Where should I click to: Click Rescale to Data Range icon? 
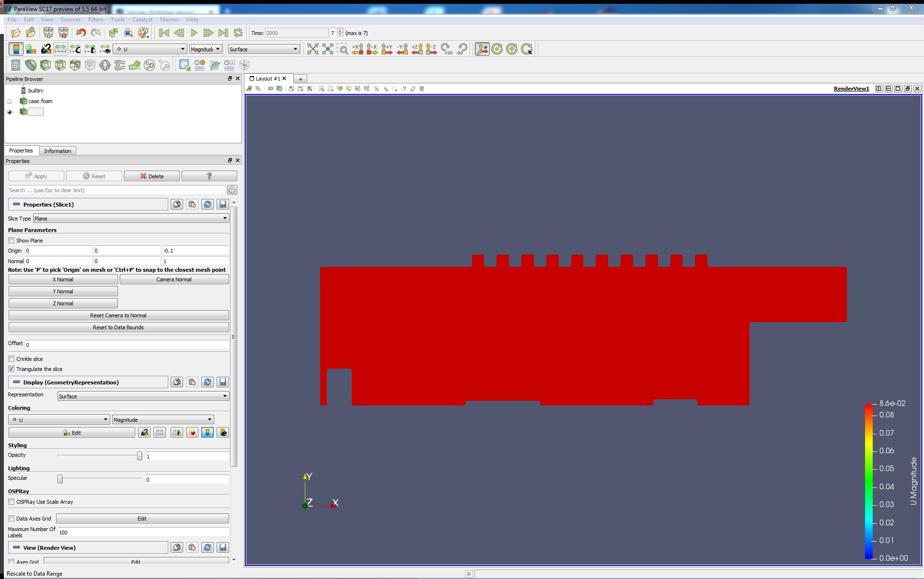pos(60,49)
